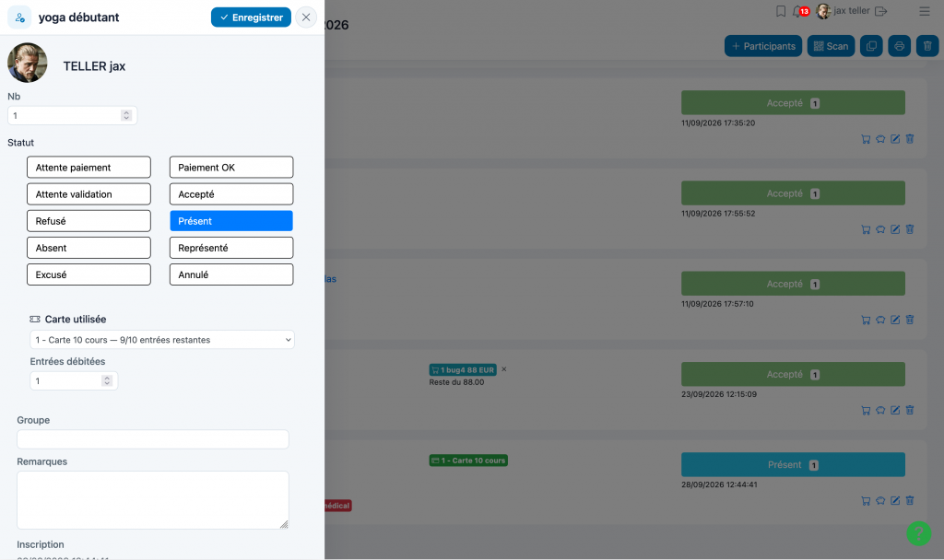The image size is (944, 560).
Task: Click the print icon button in toolbar
Action: pyautogui.click(x=899, y=46)
